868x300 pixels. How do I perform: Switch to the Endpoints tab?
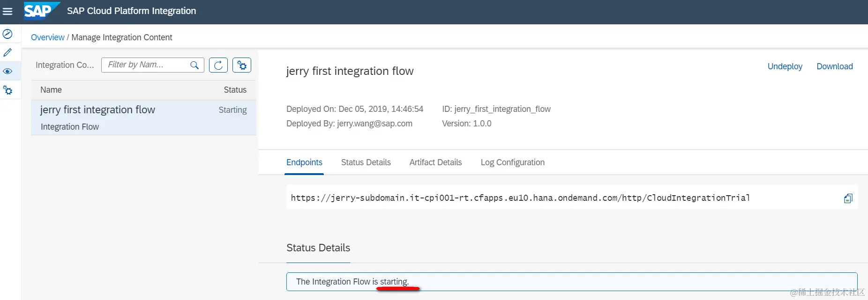tap(304, 162)
